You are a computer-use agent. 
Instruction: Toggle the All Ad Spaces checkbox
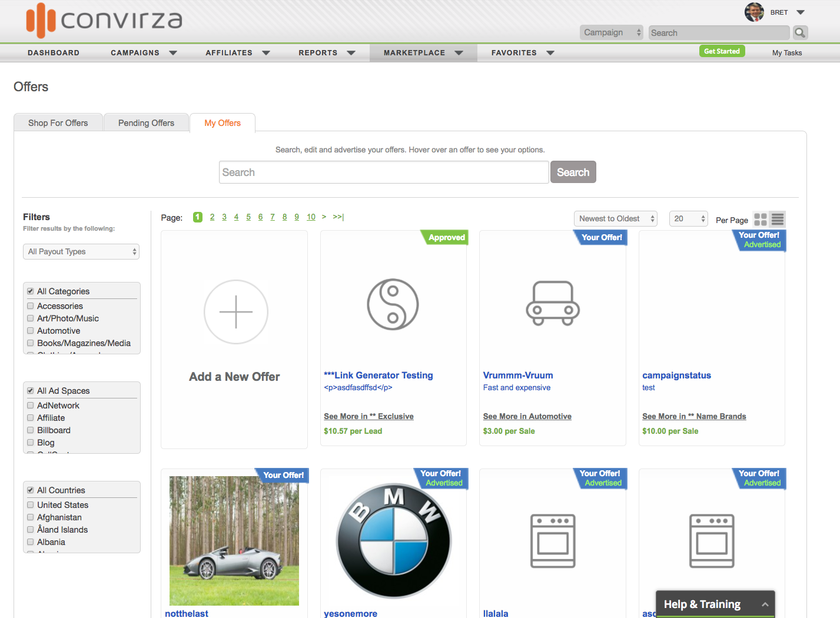[x=31, y=391]
